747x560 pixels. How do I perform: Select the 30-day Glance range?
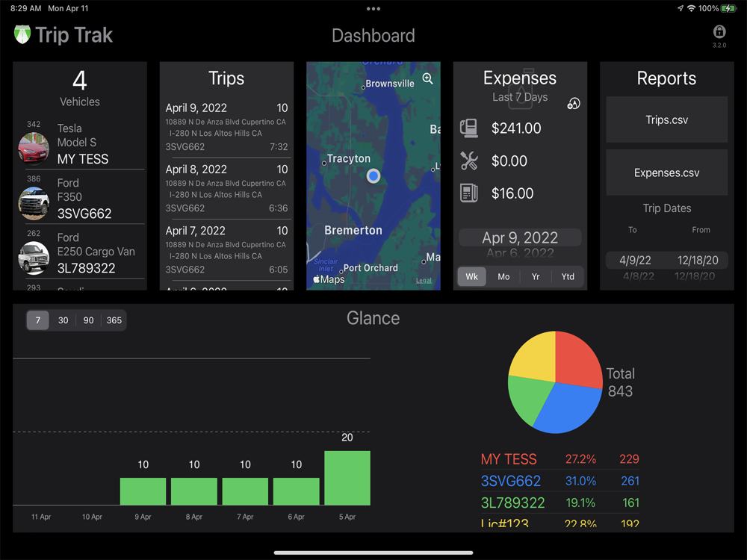(63, 320)
